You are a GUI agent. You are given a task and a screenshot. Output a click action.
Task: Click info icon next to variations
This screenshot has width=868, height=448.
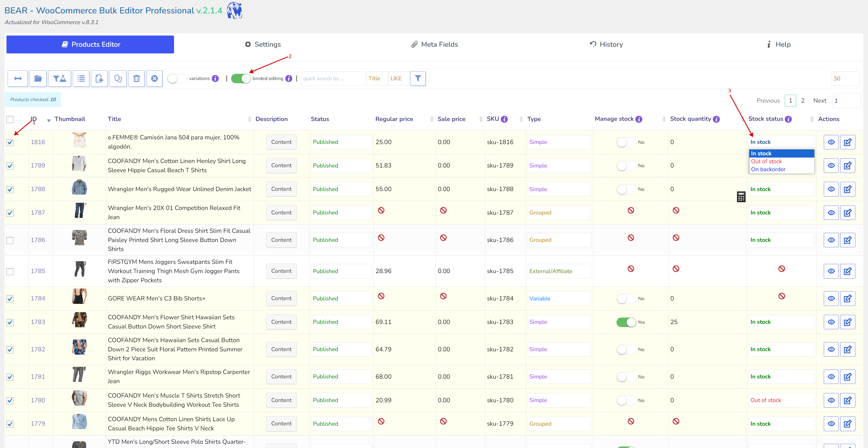pyautogui.click(x=215, y=79)
